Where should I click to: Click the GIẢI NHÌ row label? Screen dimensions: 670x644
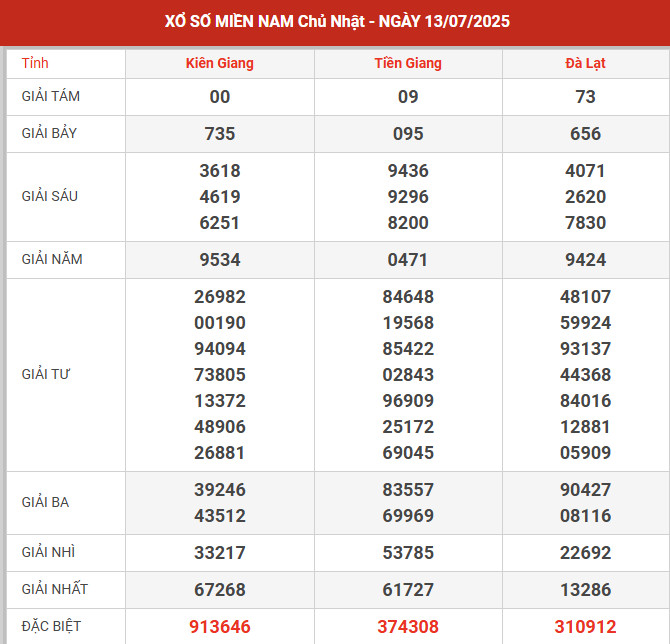48,552
